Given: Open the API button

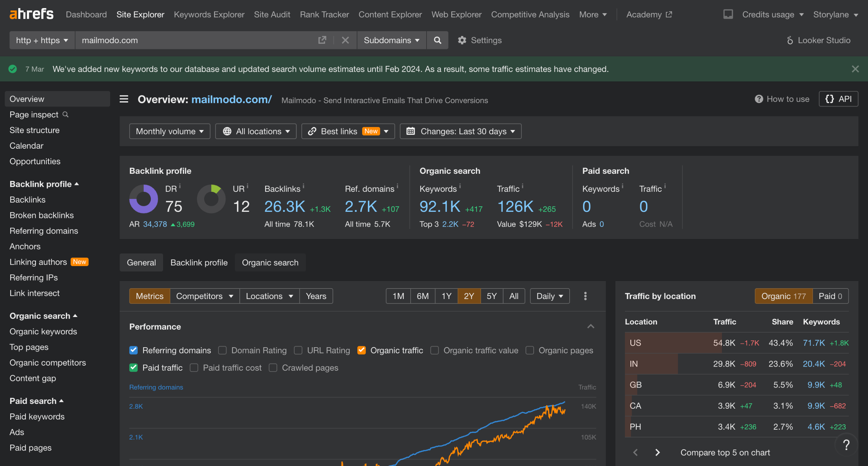Looking at the screenshot, I should [x=839, y=99].
